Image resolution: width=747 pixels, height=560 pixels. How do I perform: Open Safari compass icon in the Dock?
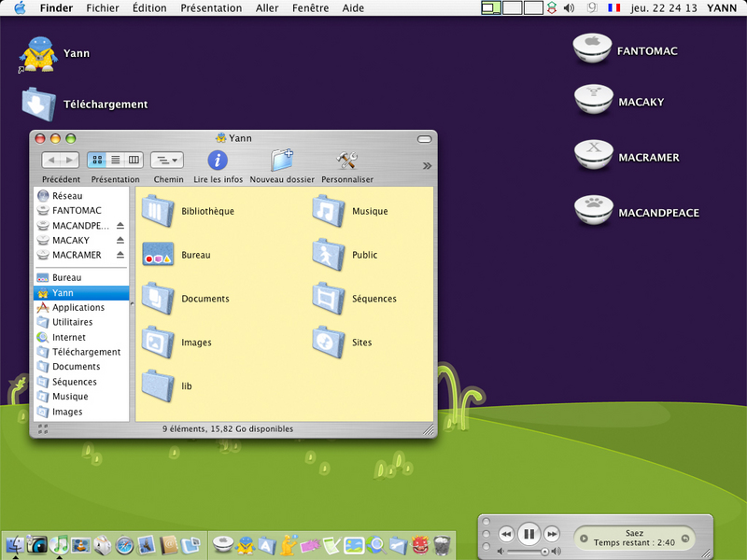pyautogui.click(x=125, y=545)
